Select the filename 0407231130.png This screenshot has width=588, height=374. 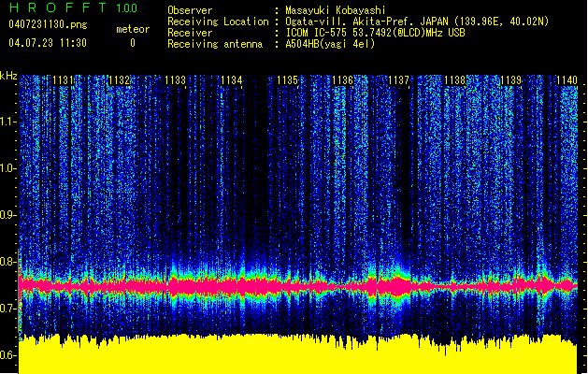coord(48,24)
